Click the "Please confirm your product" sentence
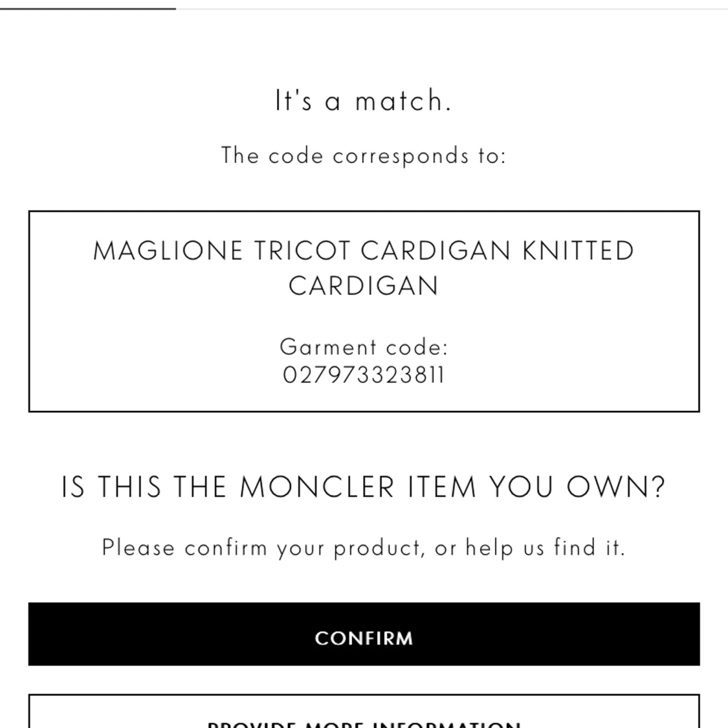 (364, 547)
